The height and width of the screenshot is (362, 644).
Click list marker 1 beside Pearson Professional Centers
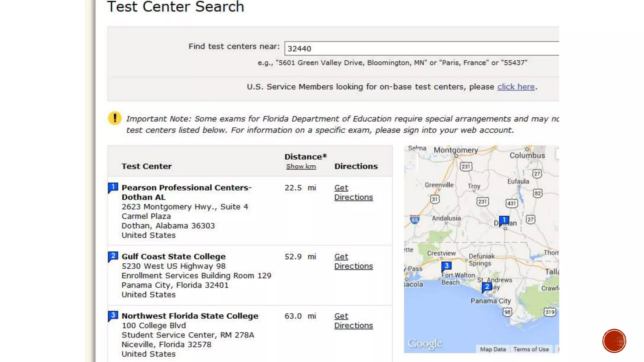point(113,187)
